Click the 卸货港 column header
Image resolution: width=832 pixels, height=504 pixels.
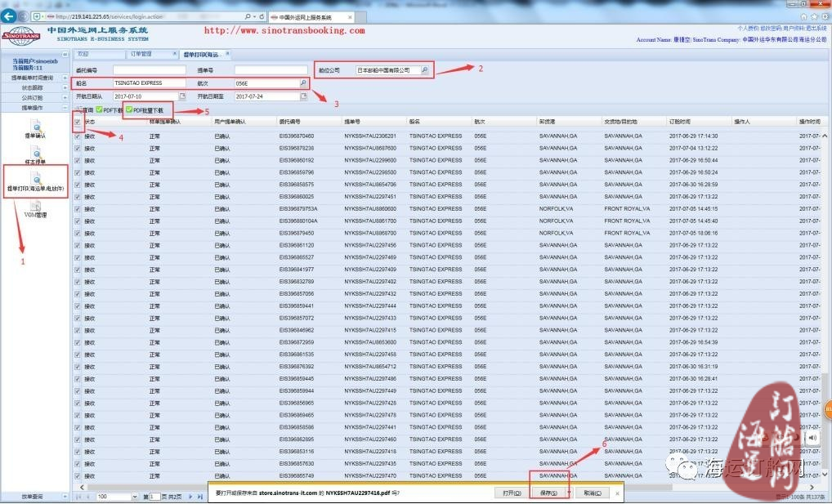568,122
